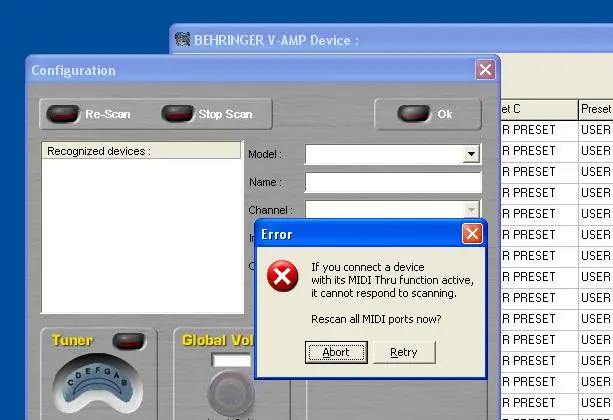Open the Channel dropdown
613x420 pixels.
[470, 210]
